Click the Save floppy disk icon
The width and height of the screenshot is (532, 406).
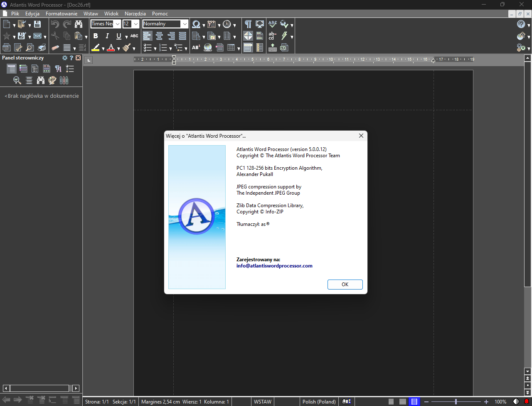(x=37, y=24)
